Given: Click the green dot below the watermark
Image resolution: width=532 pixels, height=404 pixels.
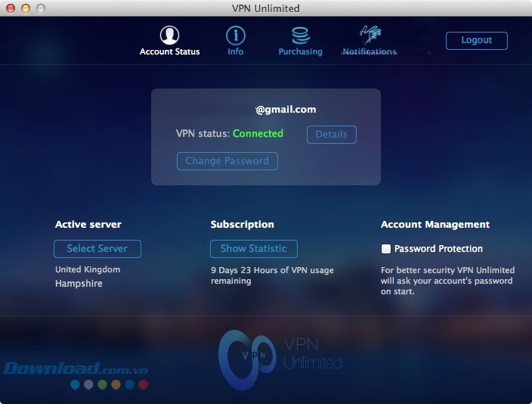Looking at the screenshot, I should click(x=102, y=384).
